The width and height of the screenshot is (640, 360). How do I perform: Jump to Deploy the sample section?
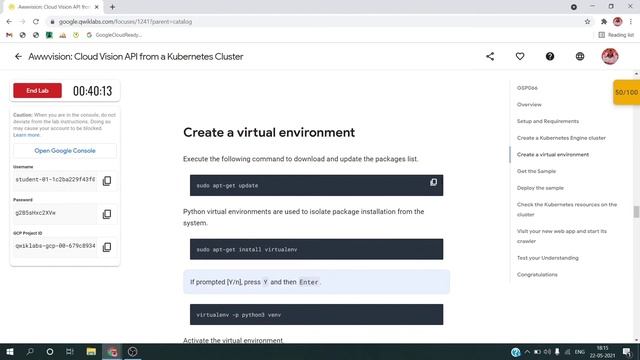click(540, 188)
